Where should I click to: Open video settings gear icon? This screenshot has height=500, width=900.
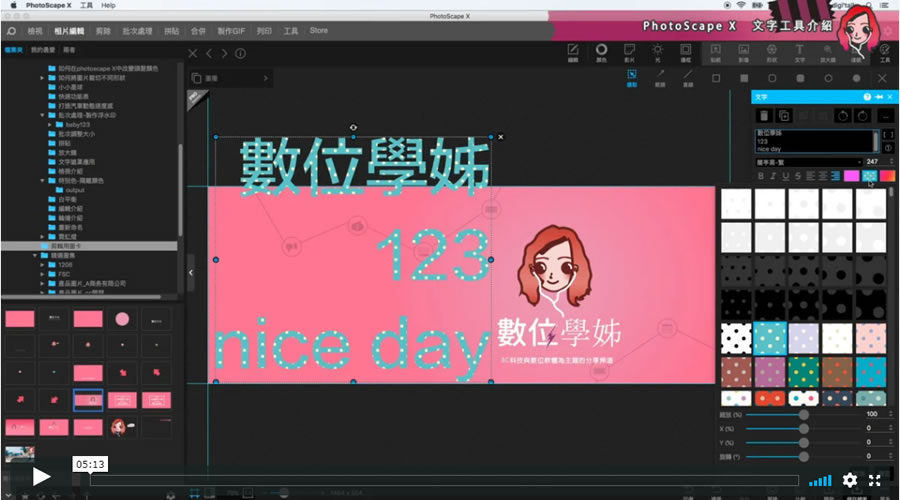click(850, 479)
